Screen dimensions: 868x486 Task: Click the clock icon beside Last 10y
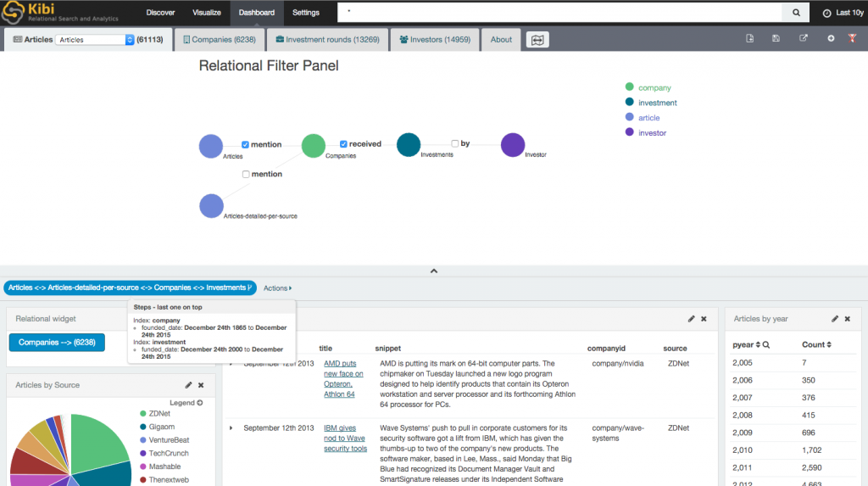coord(826,13)
